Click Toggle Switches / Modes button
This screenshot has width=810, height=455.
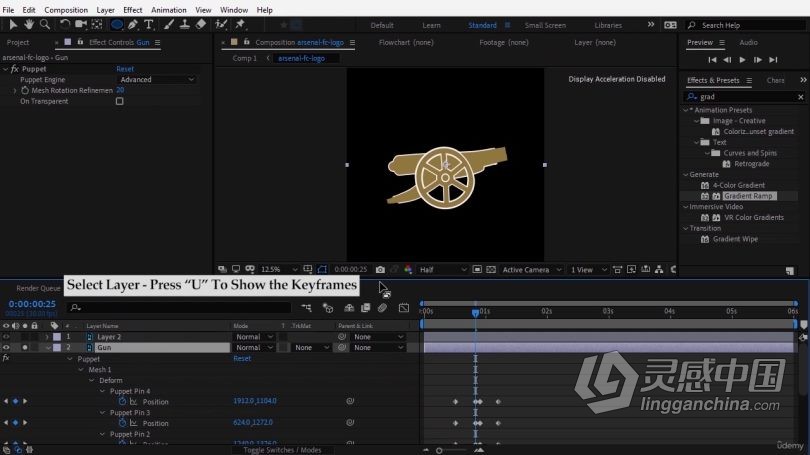click(x=282, y=450)
